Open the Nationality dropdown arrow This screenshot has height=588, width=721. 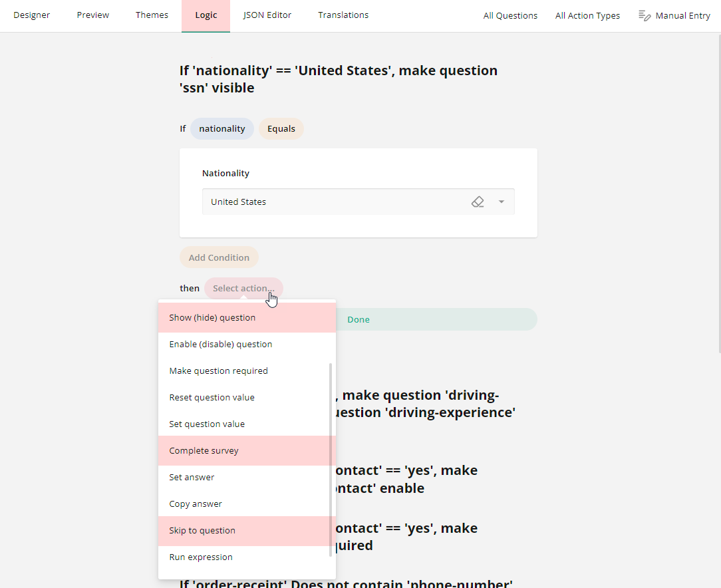click(x=501, y=202)
